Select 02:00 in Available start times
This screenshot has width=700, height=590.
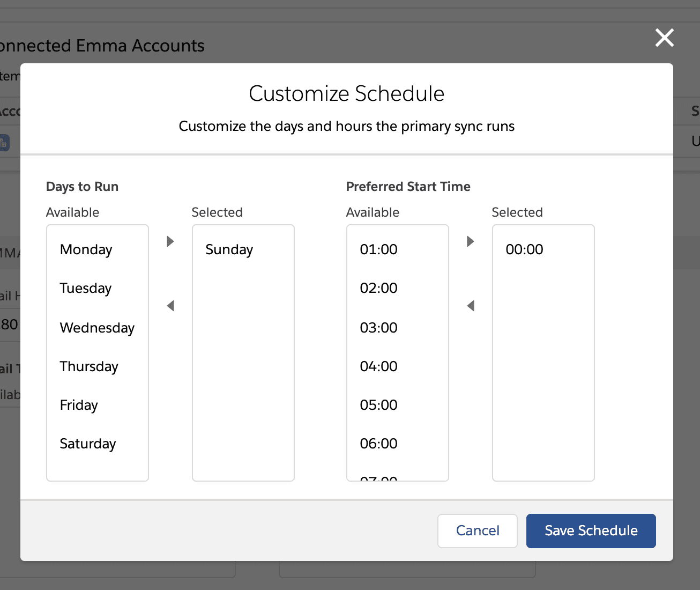[398, 288]
